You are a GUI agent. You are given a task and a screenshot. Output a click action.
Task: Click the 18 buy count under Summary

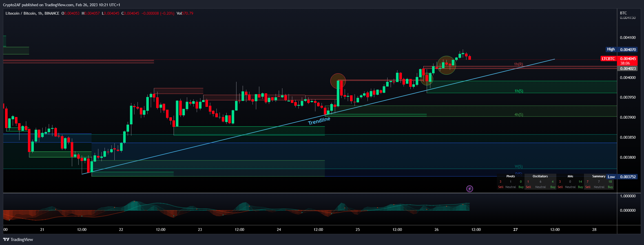(610, 182)
